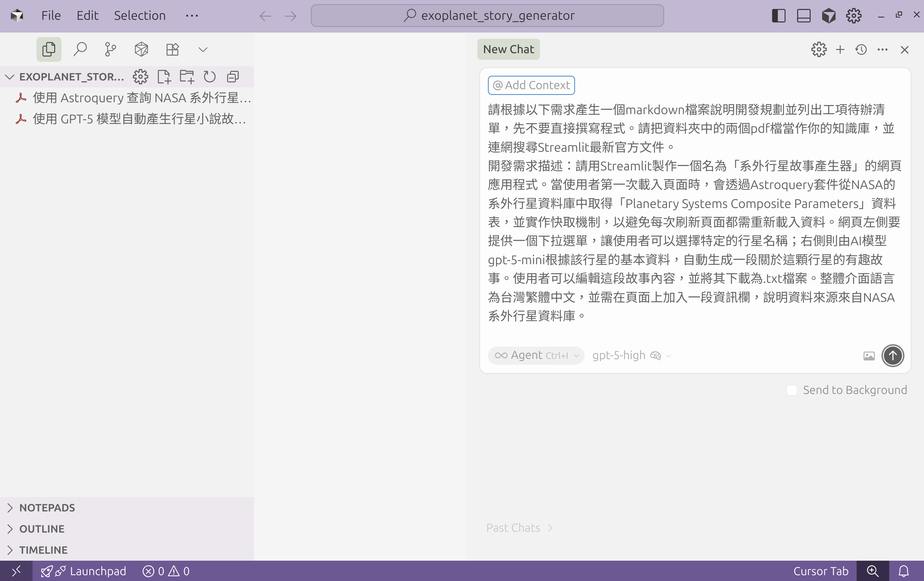The image size is (924, 581).
Task: Collapse all folders in explorer
Action: [233, 77]
